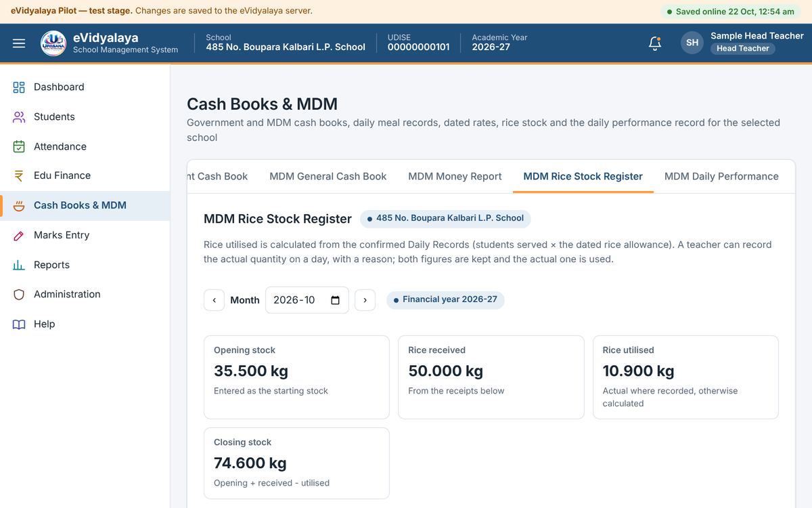Image resolution: width=812 pixels, height=508 pixels.
Task: Click the UDISE number 00000000101
Action: [x=419, y=47]
